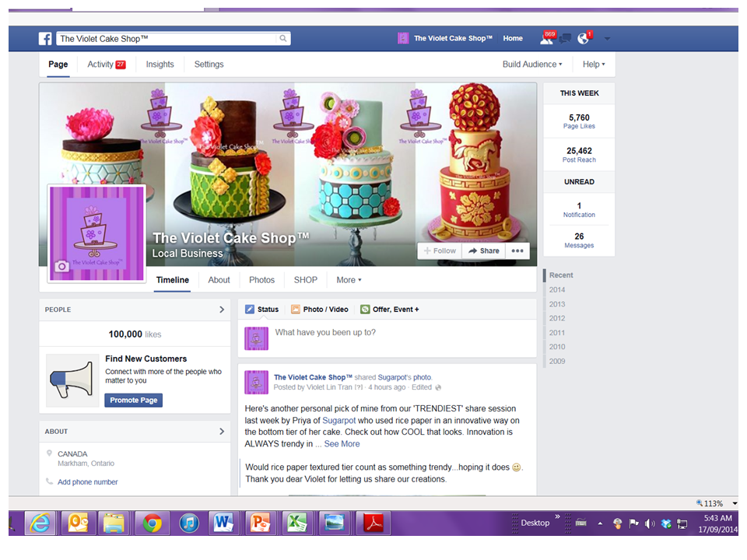The height and width of the screenshot is (560, 747).
Task: Open friend requests showing 869 notifications
Action: (x=545, y=37)
